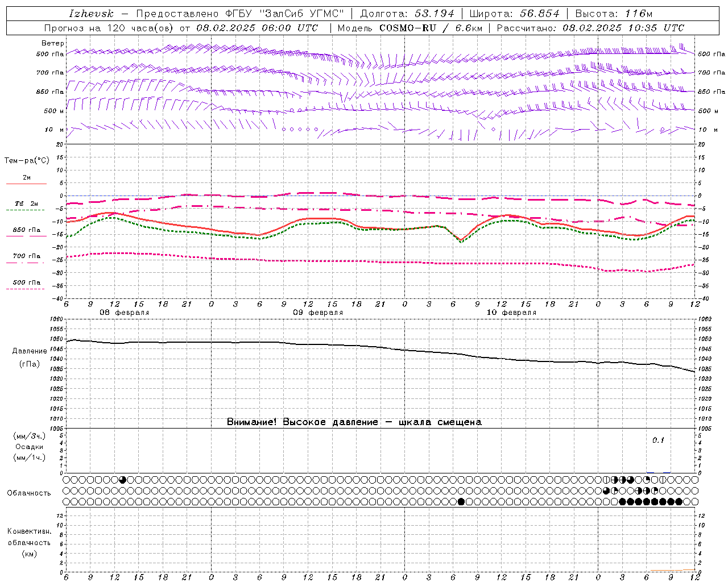
Task: Click the Высота: 116м elevation label
Action: coord(614,14)
